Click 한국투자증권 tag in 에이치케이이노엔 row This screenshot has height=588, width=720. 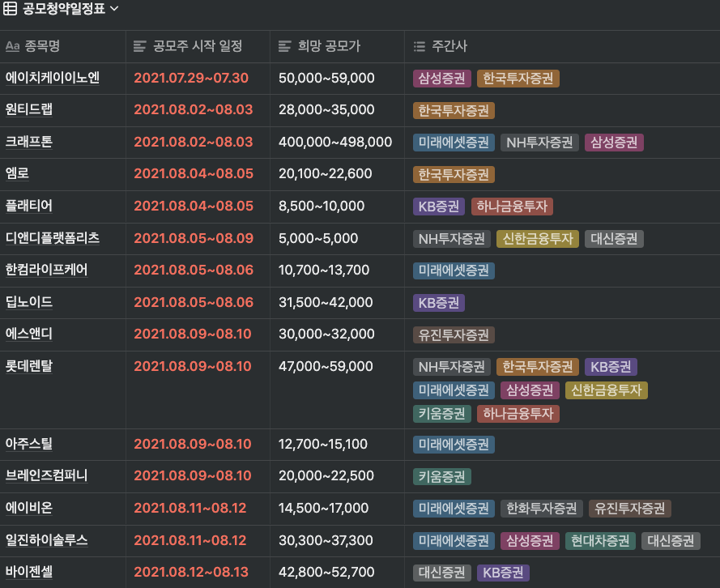518,79
